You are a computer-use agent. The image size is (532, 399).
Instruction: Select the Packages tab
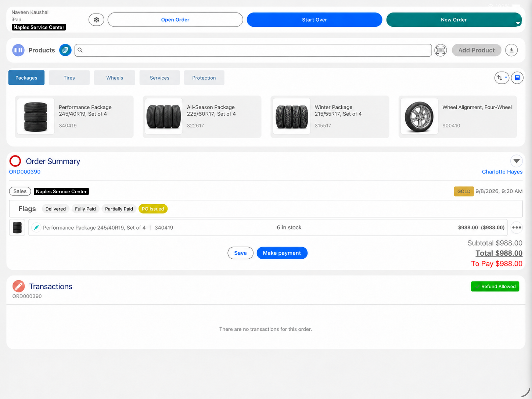tap(26, 78)
